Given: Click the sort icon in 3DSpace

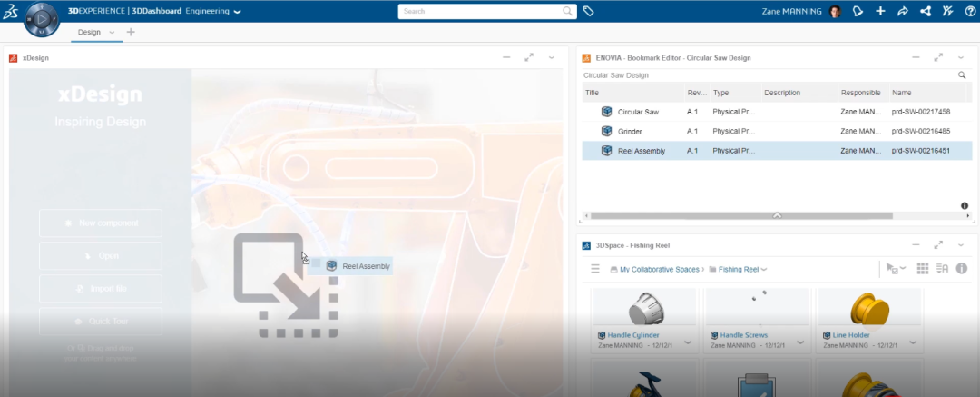Looking at the screenshot, I should pyautogui.click(x=943, y=269).
